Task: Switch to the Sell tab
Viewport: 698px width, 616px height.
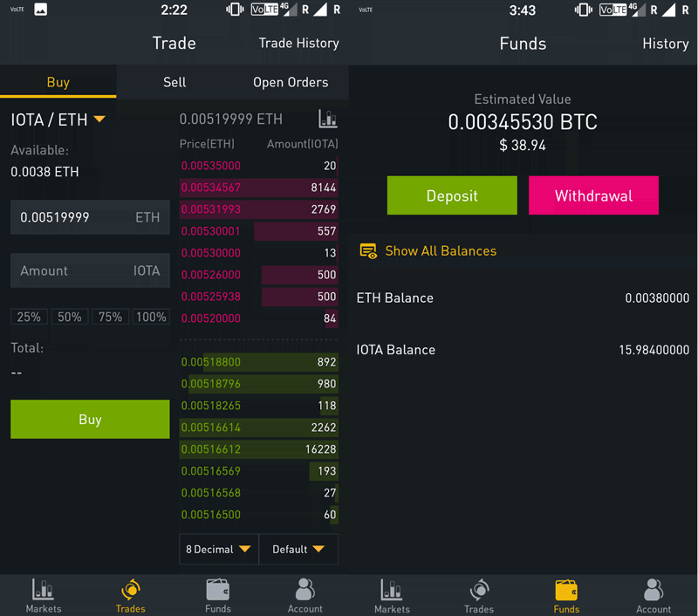Action: point(174,82)
